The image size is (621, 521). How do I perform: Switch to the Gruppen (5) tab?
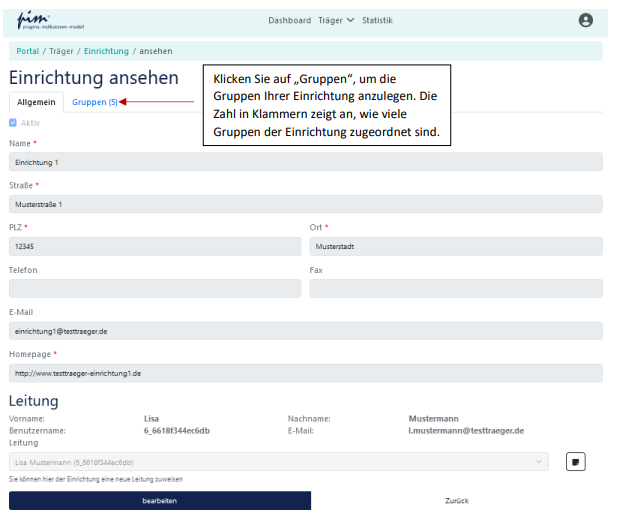(x=95, y=102)
